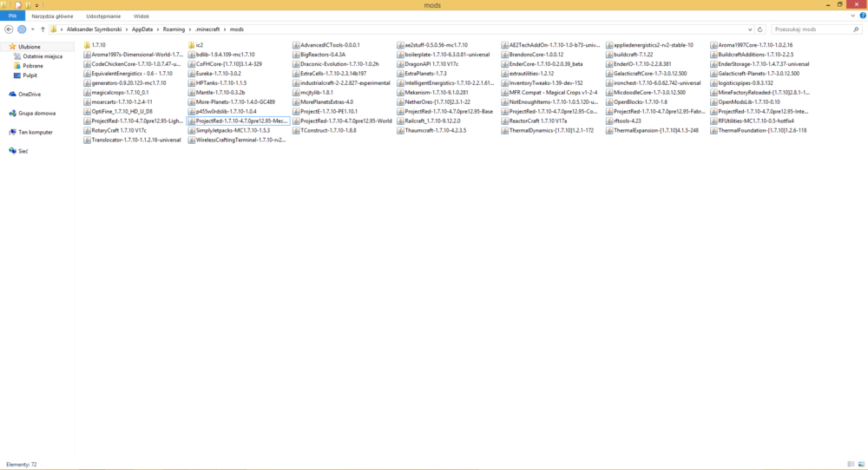Select the ExtraPlanets-1.7.3 file icon
This screenshot has width=868, height=470.
(x=400, y=74)
